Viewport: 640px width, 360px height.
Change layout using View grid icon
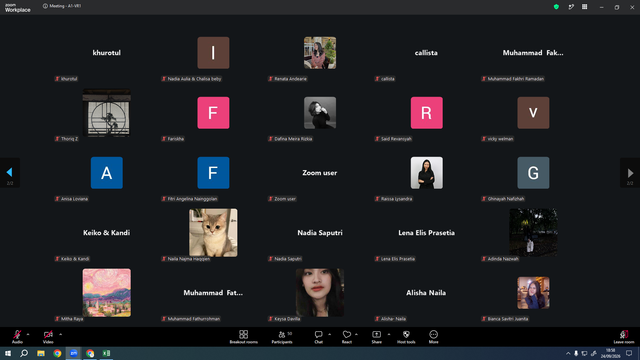click(584, 7)
